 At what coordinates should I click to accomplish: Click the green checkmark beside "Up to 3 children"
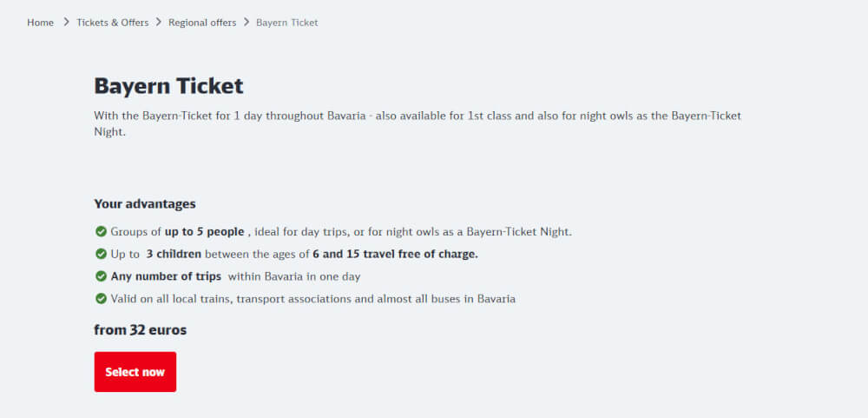coord(101,255)
